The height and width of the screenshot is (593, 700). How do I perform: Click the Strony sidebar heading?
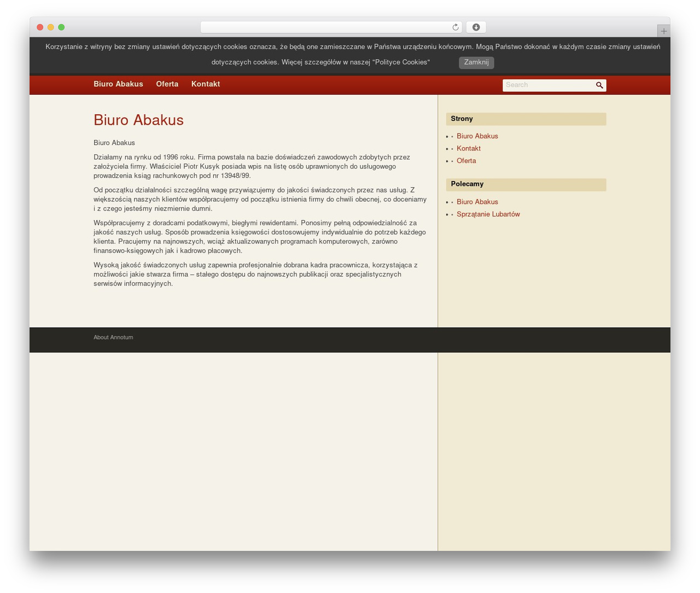(x=526, y=119)
